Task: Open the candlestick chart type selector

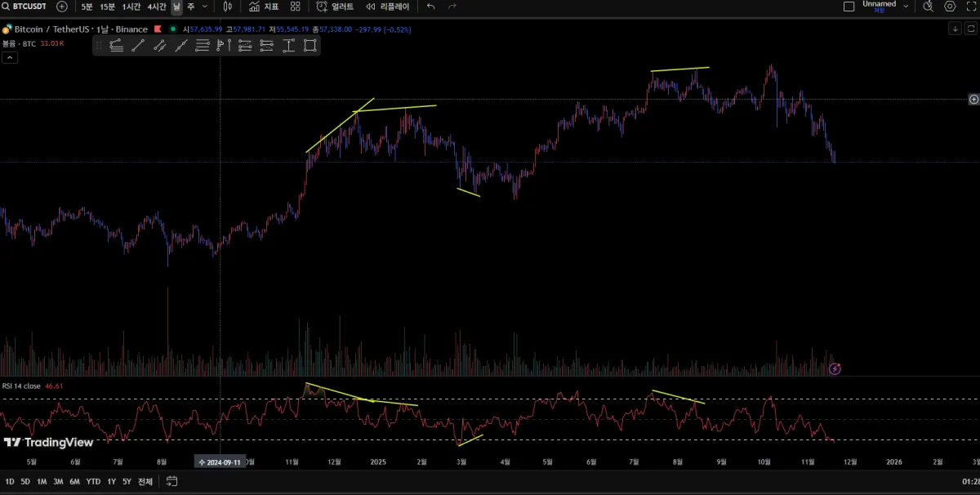Action: [227, 7]
